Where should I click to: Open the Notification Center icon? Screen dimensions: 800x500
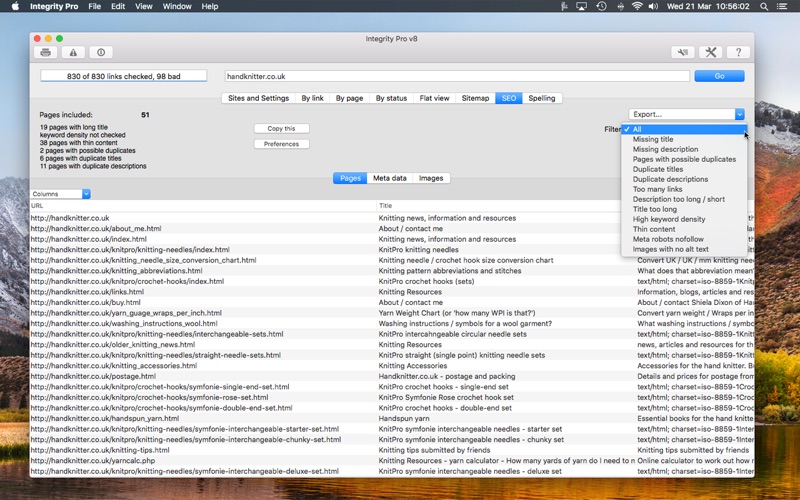(782, 6)
